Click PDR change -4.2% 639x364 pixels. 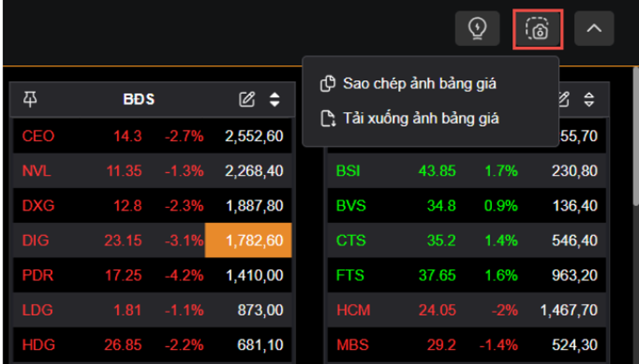[184, 276]
